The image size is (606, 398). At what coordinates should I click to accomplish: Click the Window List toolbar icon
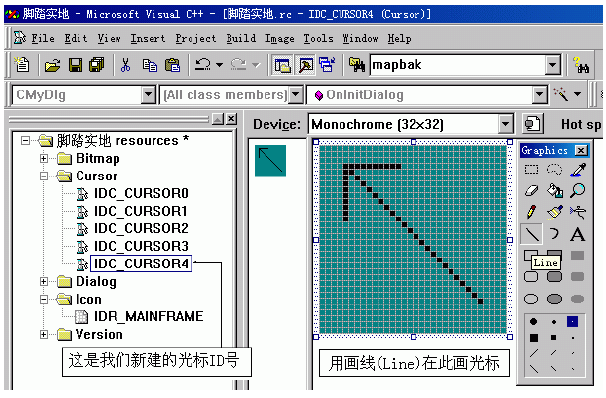[327, 65]
